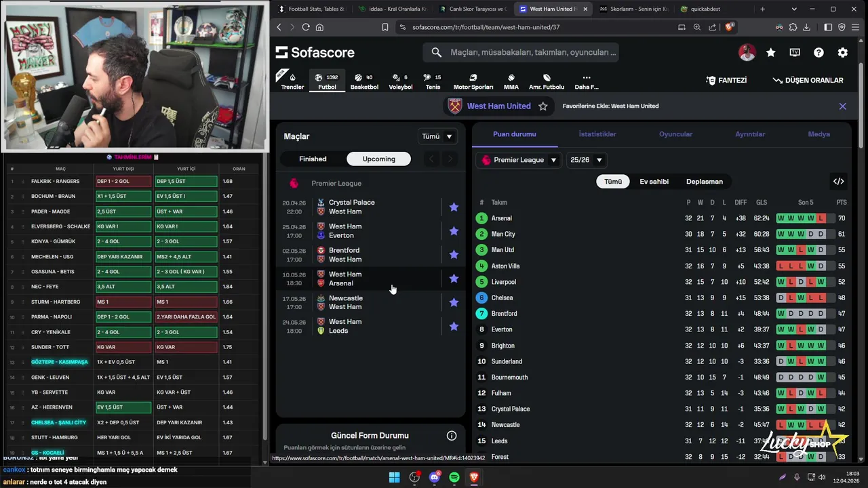The height and width of the screenshot is (488, 868).
Task: Open the Güncel Form Durumu info icon
Action: 452,436
